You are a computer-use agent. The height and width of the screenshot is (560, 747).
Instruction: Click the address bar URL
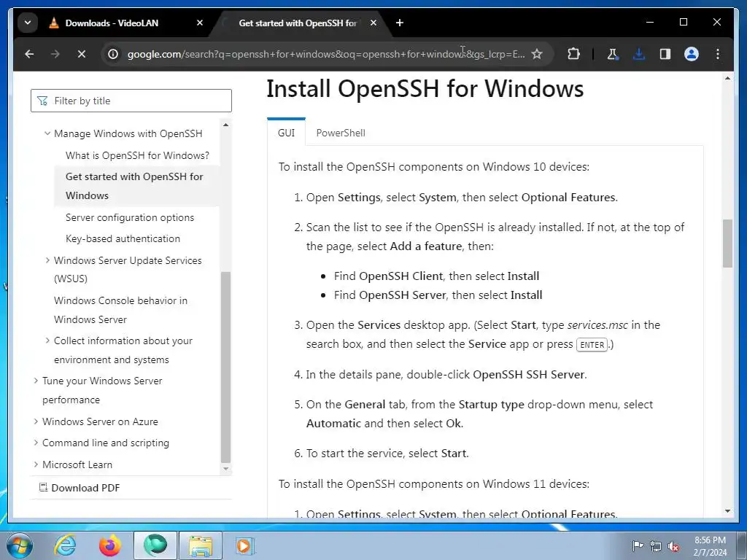point(326,54)
